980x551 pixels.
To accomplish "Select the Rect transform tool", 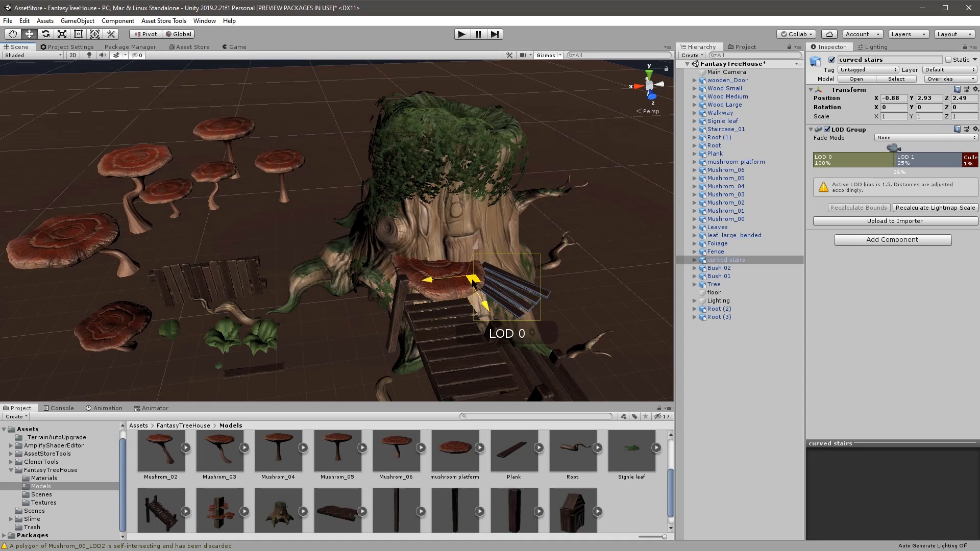I will click(78, 34).
